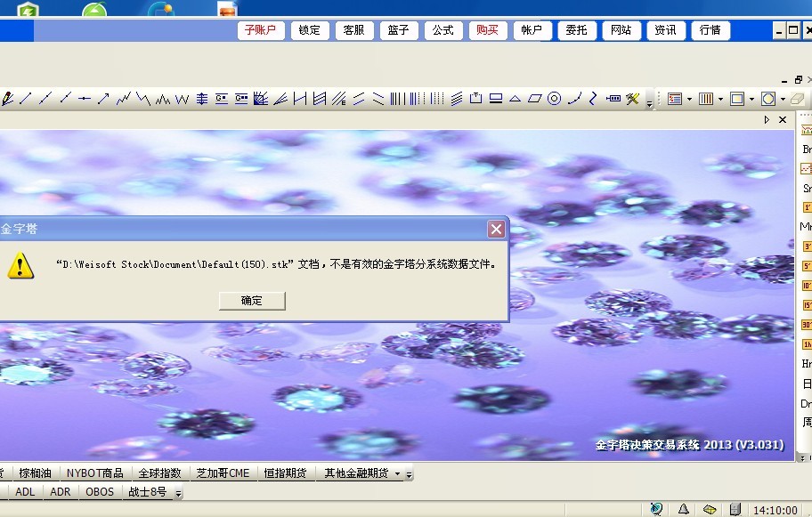Select the horizontal line drawing tool
The image size is (812, 517).
coord(84,99)
